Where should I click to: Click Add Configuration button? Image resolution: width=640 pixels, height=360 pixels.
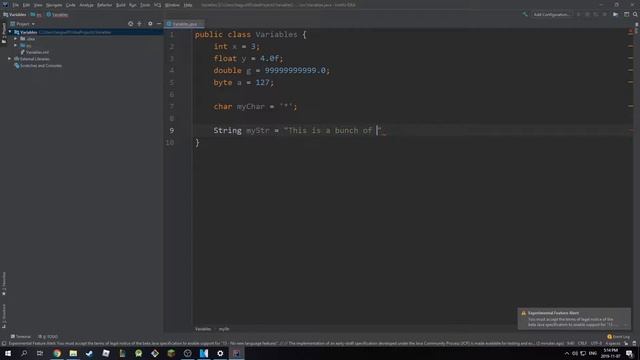551,14
